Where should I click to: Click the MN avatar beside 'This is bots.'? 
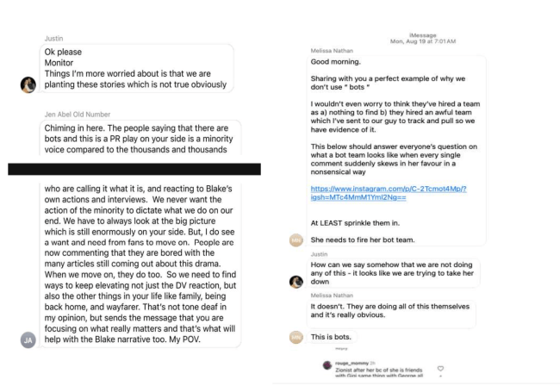(x=296, y=336)
